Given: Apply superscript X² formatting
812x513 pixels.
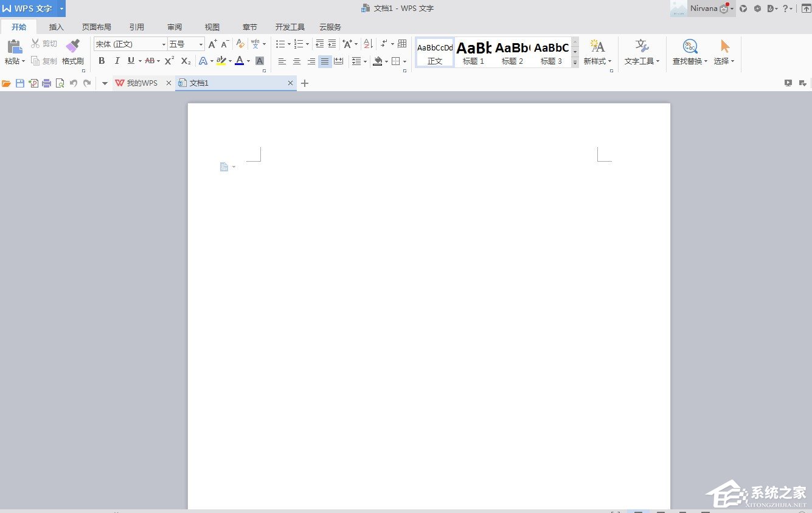Looking at the screenshot, I should pyautogui.click(x=170, y=61).
